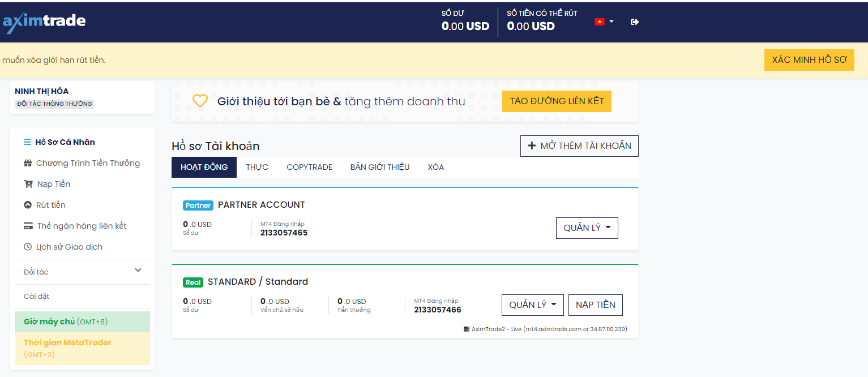Click TẠO ĐƯỜNG LIÊN KẾT button
This screenshot has height=377, width=868.
coord(557,101)
